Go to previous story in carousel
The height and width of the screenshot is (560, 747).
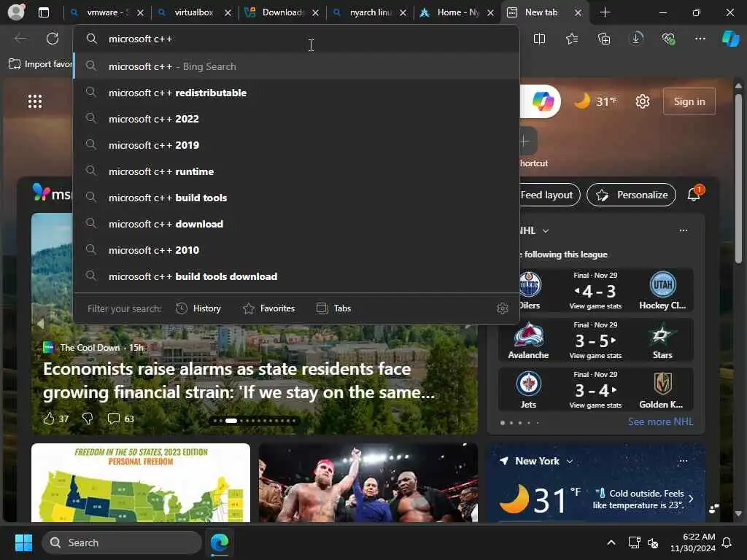point(41,324)
